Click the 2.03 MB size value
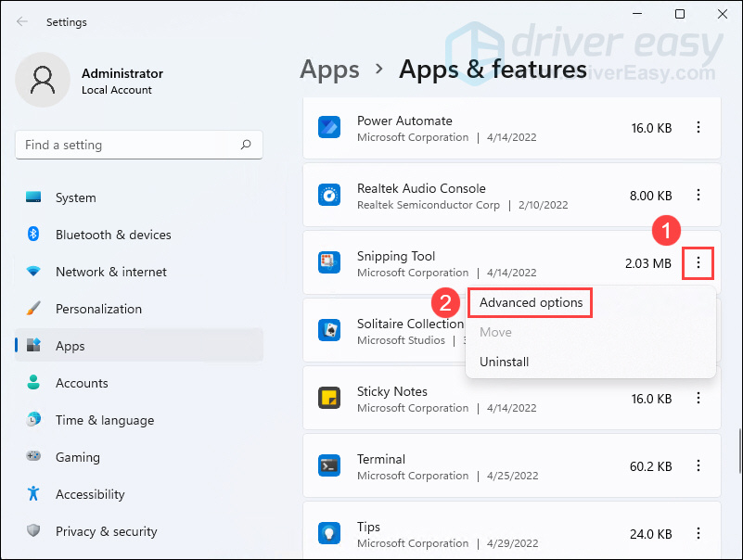The image size is (743, 560). [647, 263]
